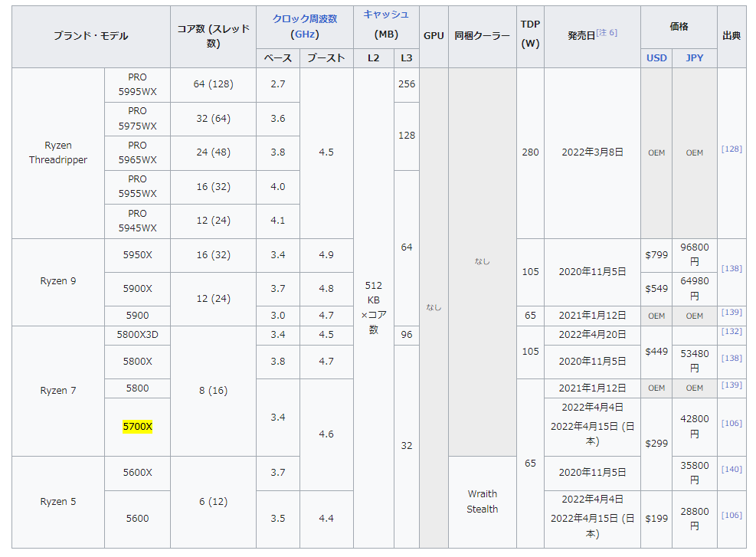The height and width of the screenshot is (557, 756).
Task: Select the 24 (48) core count cell
Action: [x=213, y=152]
